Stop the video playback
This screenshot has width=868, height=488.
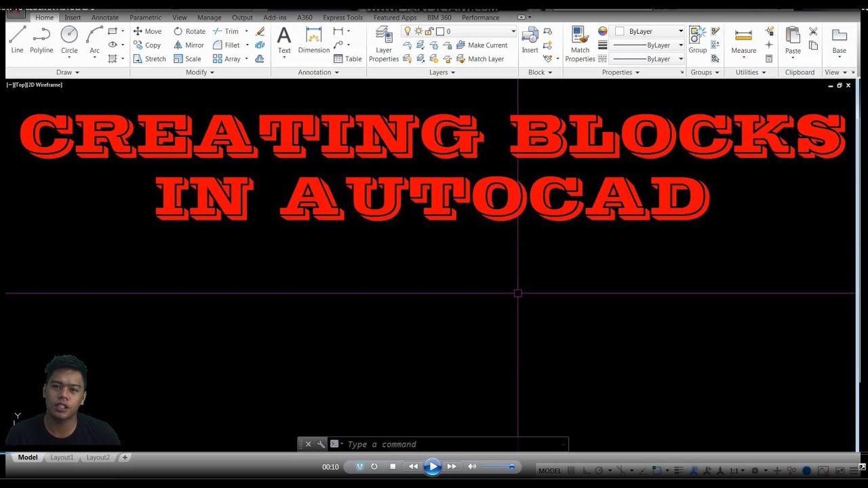[393, 466]
